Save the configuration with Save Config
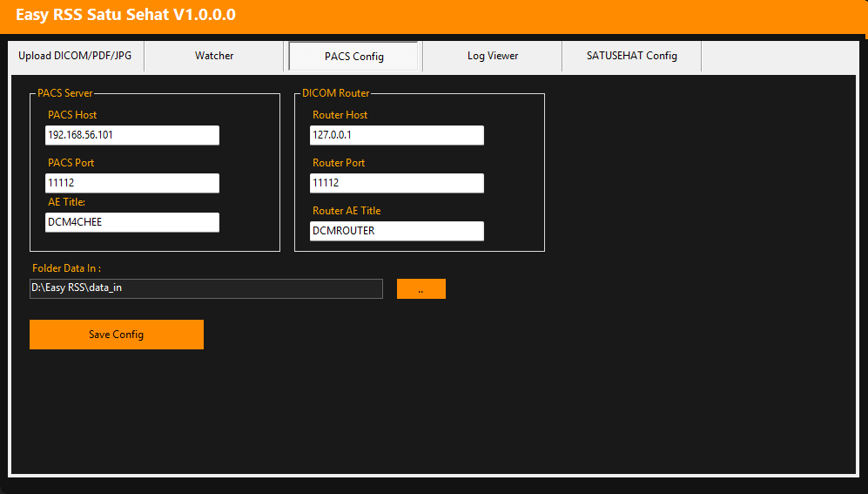Viewport: 868px width, 494px height. 117,335
